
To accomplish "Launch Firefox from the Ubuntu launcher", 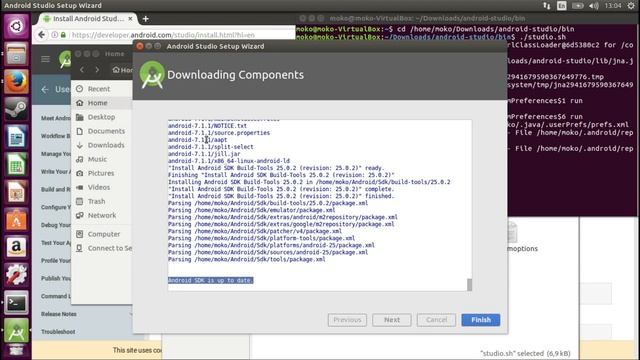I will pyautogui.click(x=16, y=82).
